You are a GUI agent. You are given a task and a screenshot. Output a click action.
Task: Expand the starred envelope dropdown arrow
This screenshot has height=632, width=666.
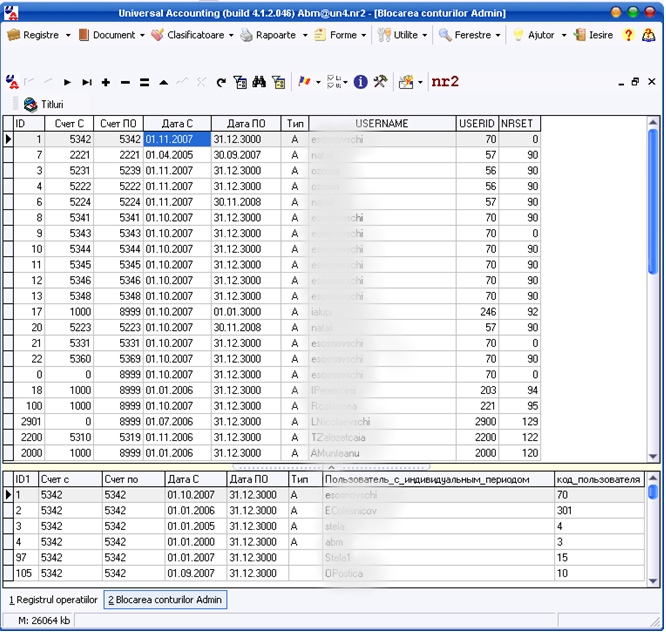[x=420, y=82]
